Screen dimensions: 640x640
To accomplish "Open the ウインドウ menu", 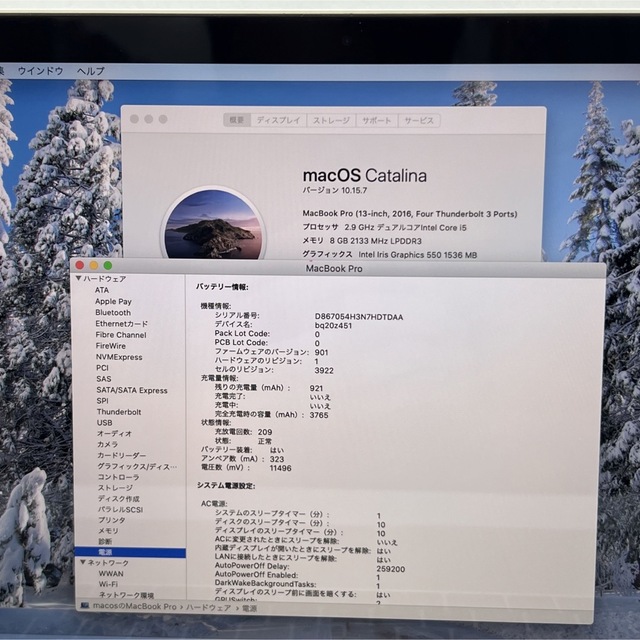I will (x=40, y=71).
